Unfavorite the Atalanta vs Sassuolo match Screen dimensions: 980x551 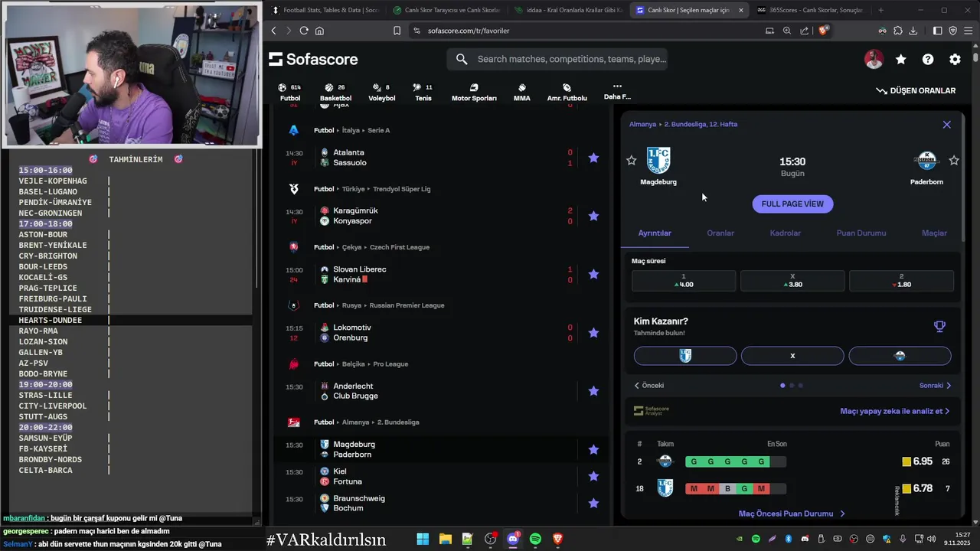(593, 158)
